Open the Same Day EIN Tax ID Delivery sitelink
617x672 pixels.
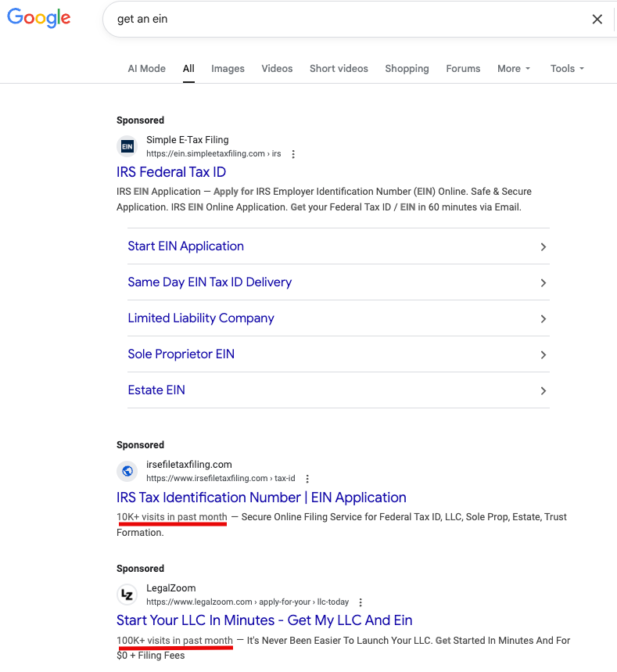210,282
